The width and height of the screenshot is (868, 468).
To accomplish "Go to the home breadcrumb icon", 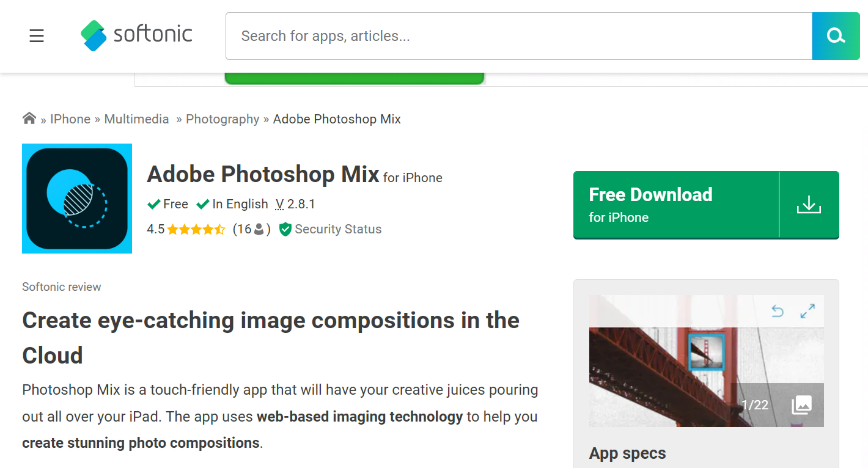I will [29, 119].
